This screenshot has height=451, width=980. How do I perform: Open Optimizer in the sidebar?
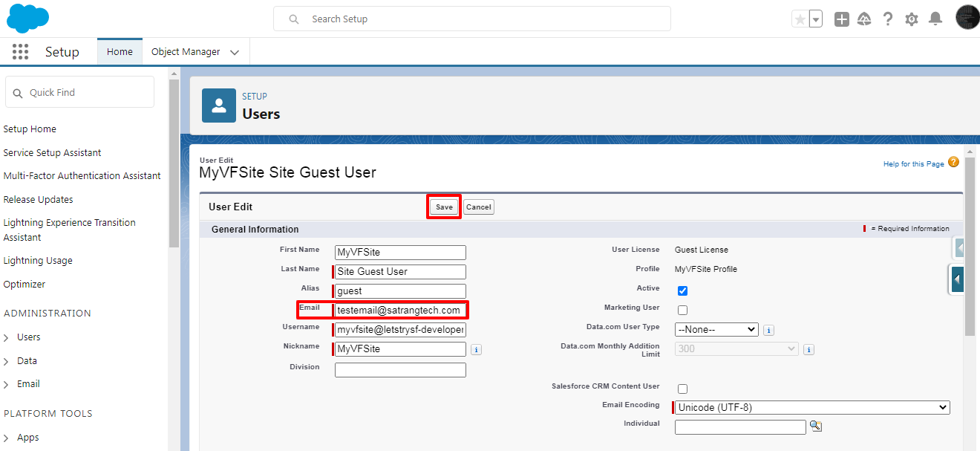coord(24,285)
